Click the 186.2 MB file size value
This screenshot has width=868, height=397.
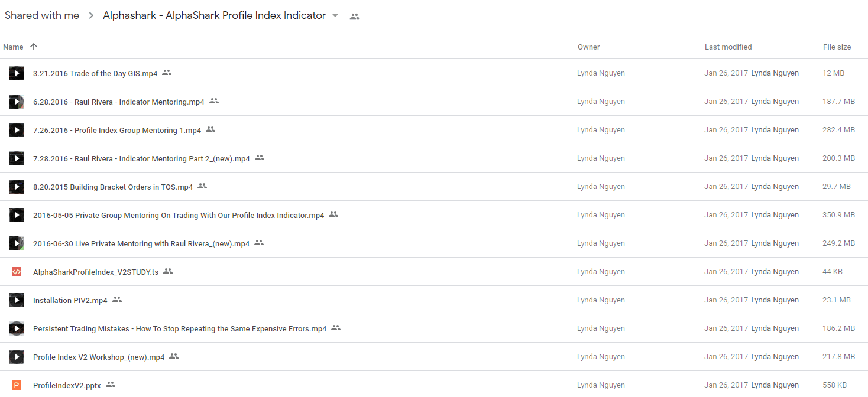[839, 328]
